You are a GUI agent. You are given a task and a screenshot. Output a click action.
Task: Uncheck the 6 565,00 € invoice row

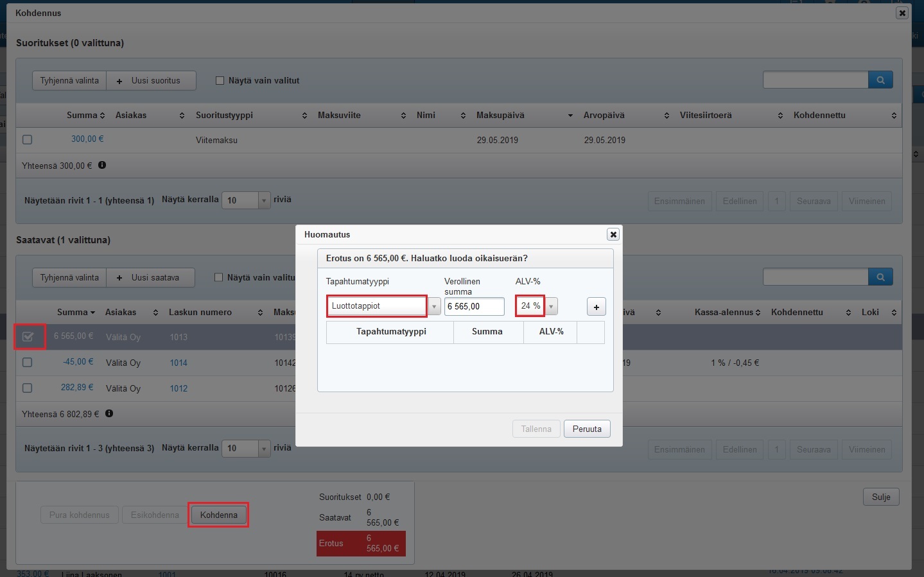click(x=28, y=336)
